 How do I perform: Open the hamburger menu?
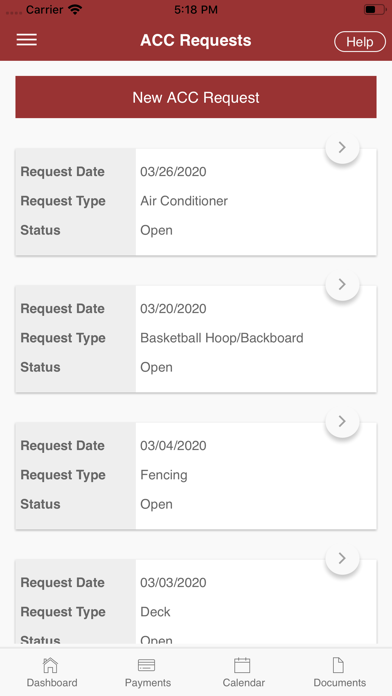coord(27,40)
